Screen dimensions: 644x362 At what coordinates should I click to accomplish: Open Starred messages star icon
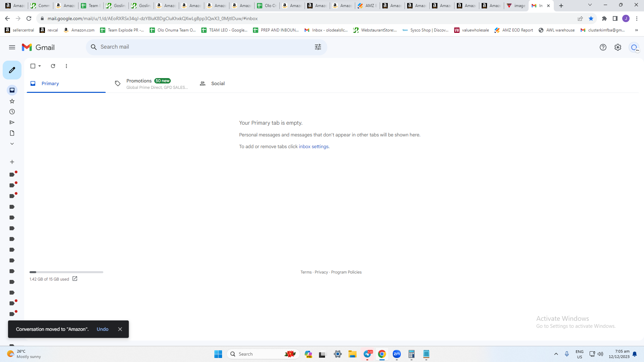pos(12,101)
